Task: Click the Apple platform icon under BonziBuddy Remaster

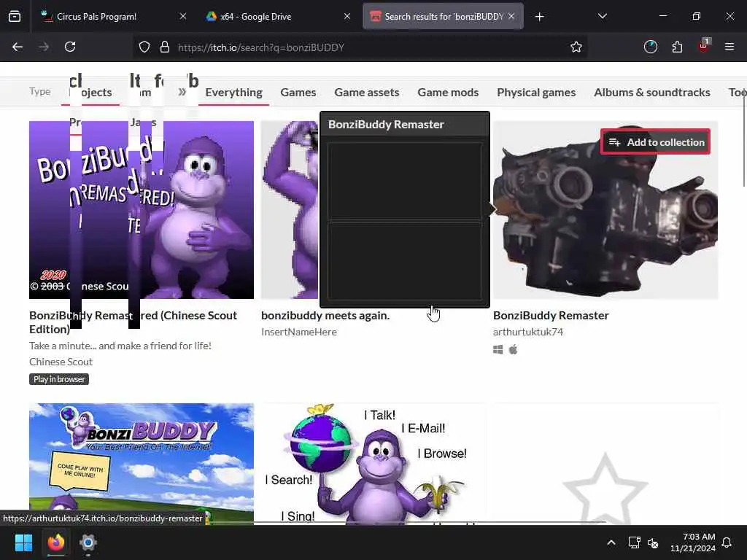Action: (x=513, y=350)
